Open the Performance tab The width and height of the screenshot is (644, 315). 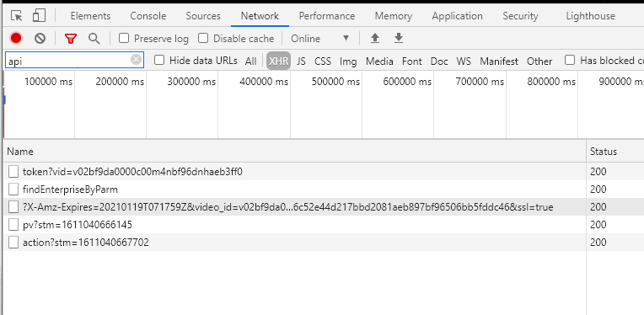326,16
